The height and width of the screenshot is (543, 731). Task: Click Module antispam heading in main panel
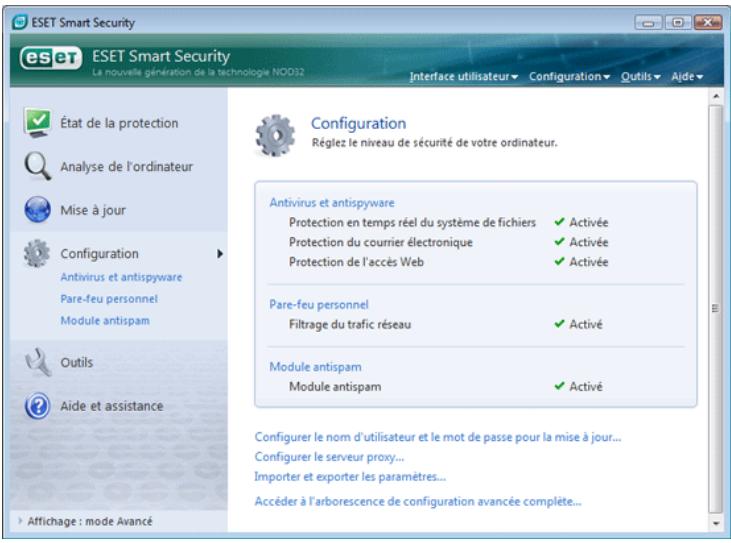315,367
